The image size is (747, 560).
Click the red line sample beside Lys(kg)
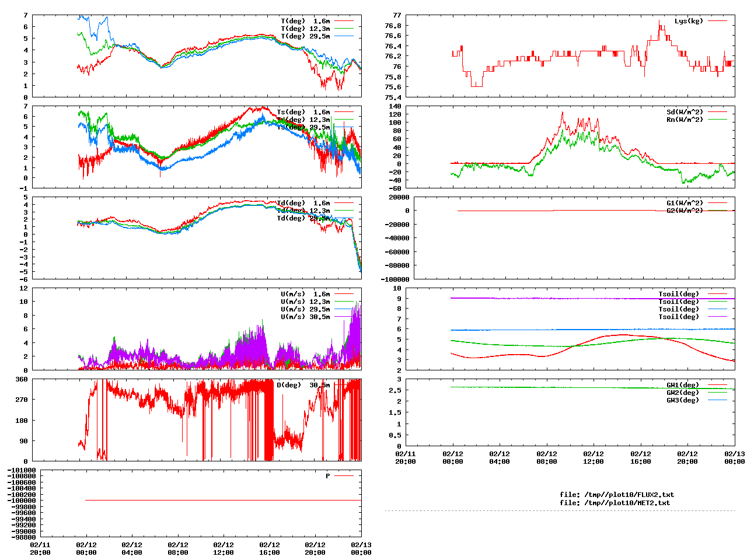[x=718, y=21]
